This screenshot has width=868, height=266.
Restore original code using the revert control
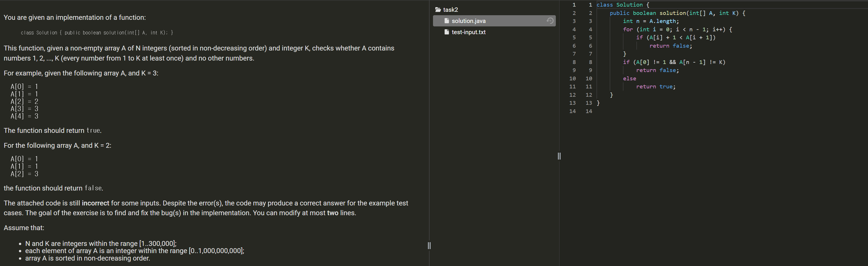[550, 21]
